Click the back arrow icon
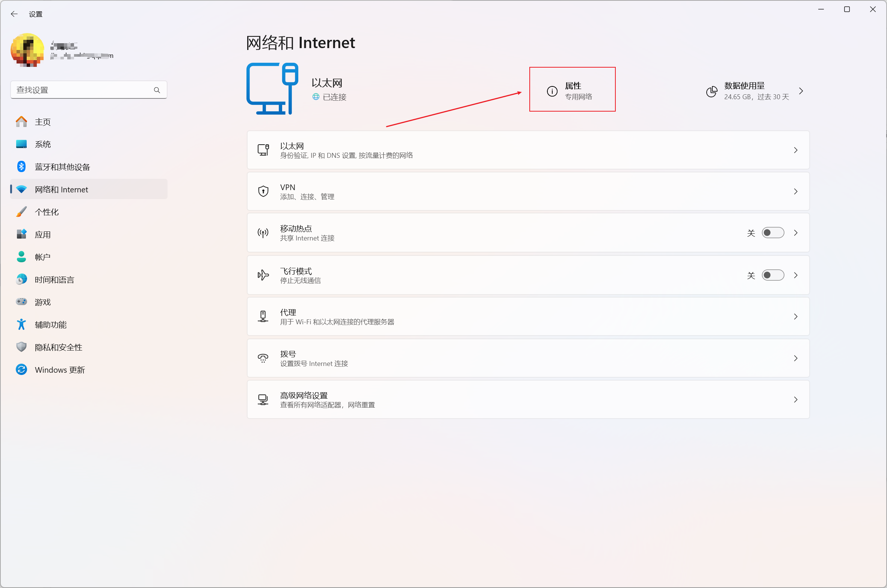 14,14
